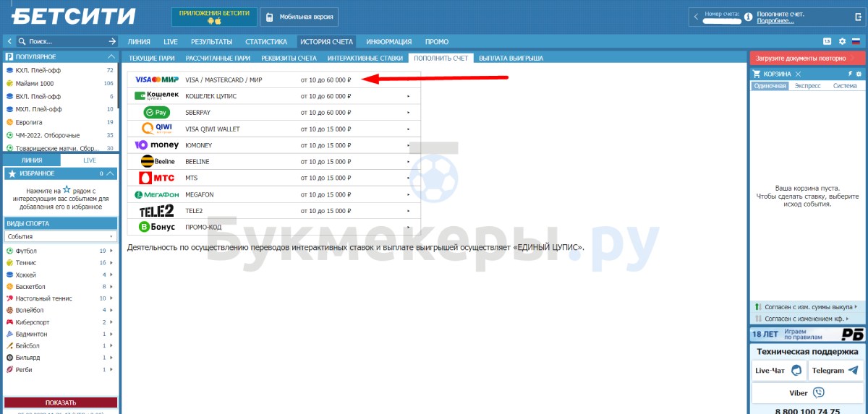Click the mobile version phone icon
868x414 pixels.
(269, 17)
